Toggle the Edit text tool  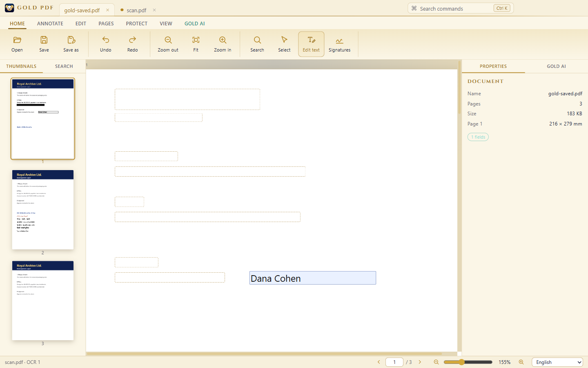pos(311,44)
